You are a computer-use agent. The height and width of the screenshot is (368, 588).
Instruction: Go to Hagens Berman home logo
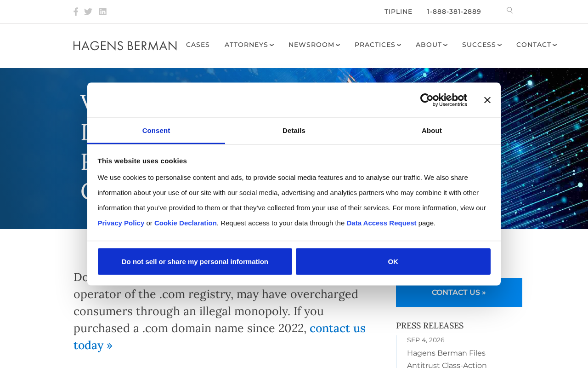pyautogui.click(x=125, y=46)
